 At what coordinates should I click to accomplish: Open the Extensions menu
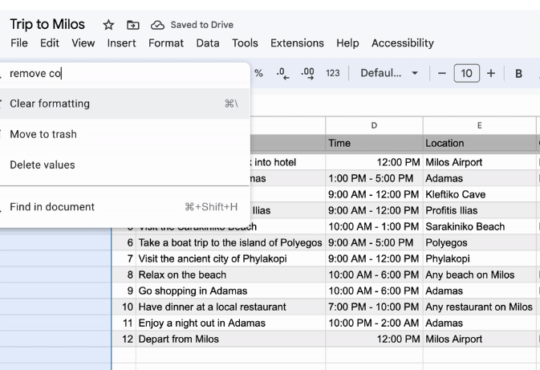297,43
